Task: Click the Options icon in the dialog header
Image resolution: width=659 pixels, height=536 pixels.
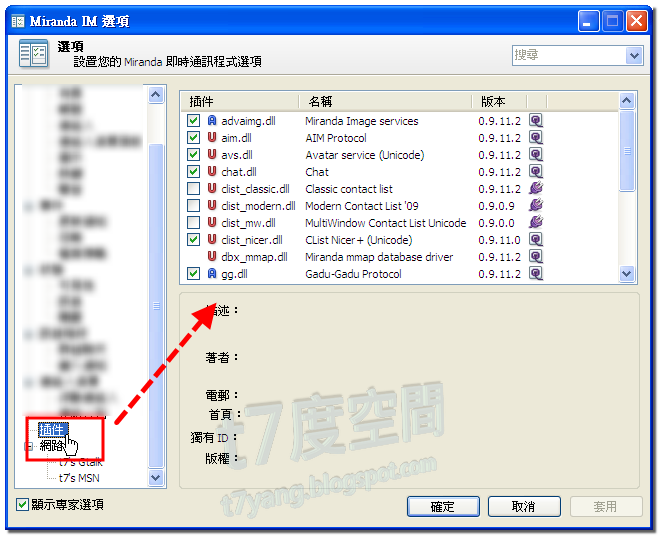Action: (x=33, y=53)
